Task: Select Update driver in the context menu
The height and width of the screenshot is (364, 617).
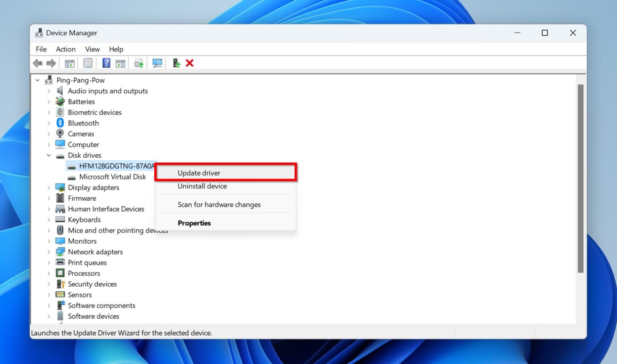Action: 199,173
